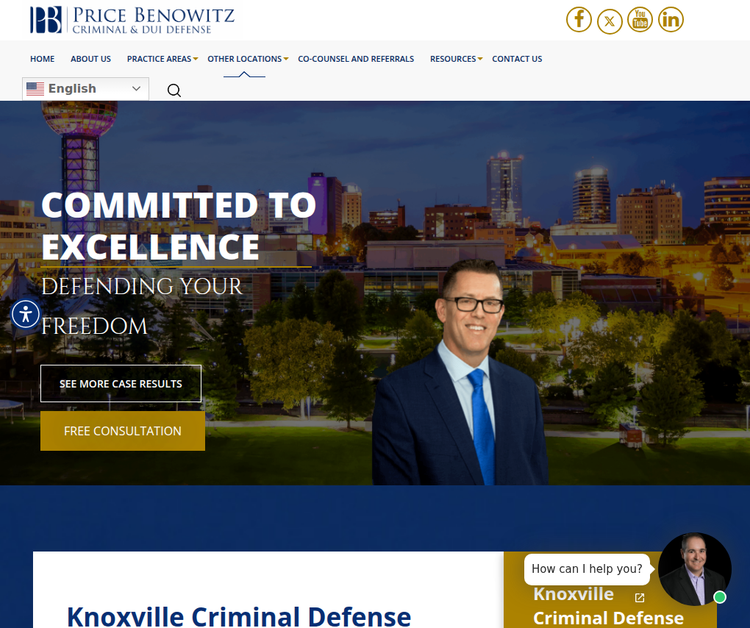Expand the Resources menu

click(x=456, y=59)
